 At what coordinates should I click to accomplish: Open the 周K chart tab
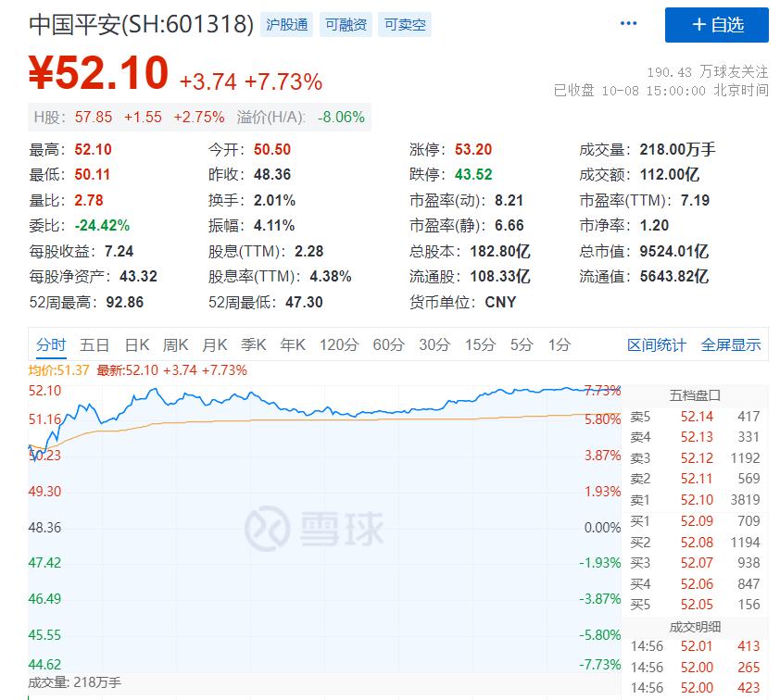[x=176, y=344]
